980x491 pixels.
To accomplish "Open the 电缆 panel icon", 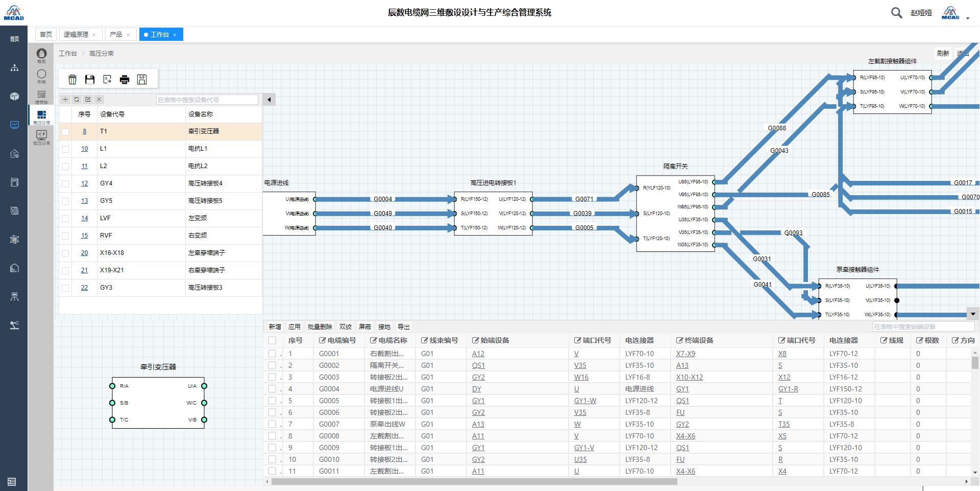I will pos(41,54).
